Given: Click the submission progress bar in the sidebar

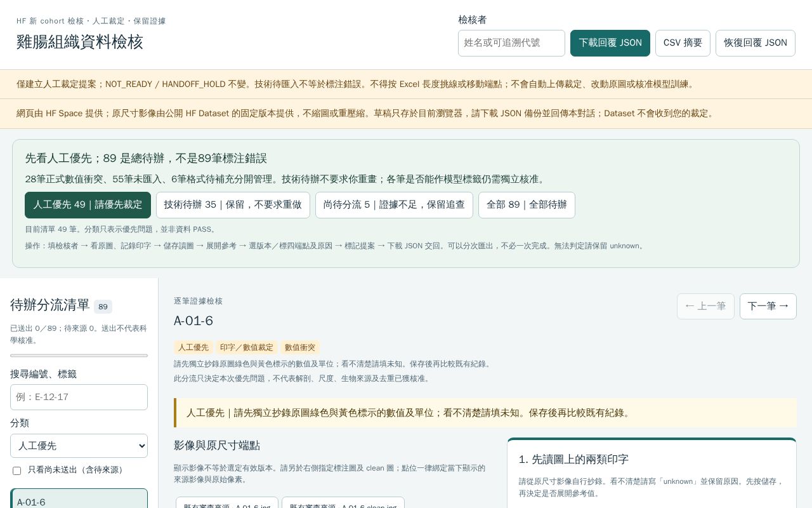Looking at the screenshot, I should pos(79,356).
